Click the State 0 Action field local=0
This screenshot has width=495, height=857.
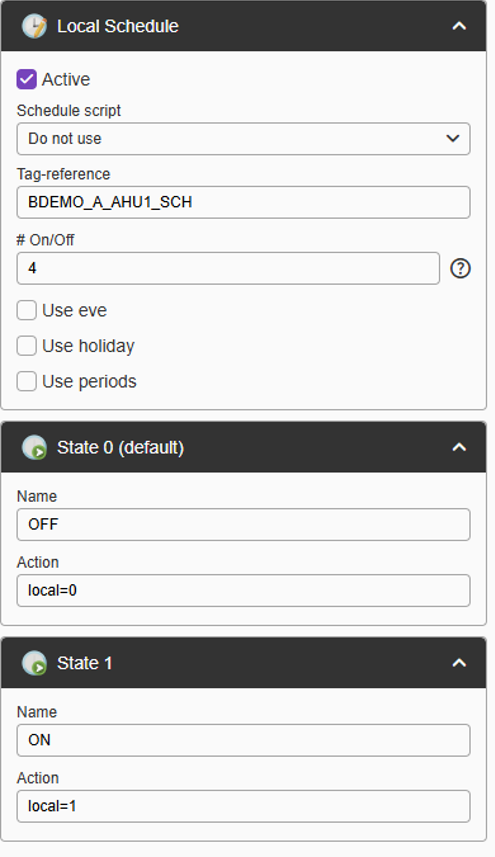tap(243, 590)
